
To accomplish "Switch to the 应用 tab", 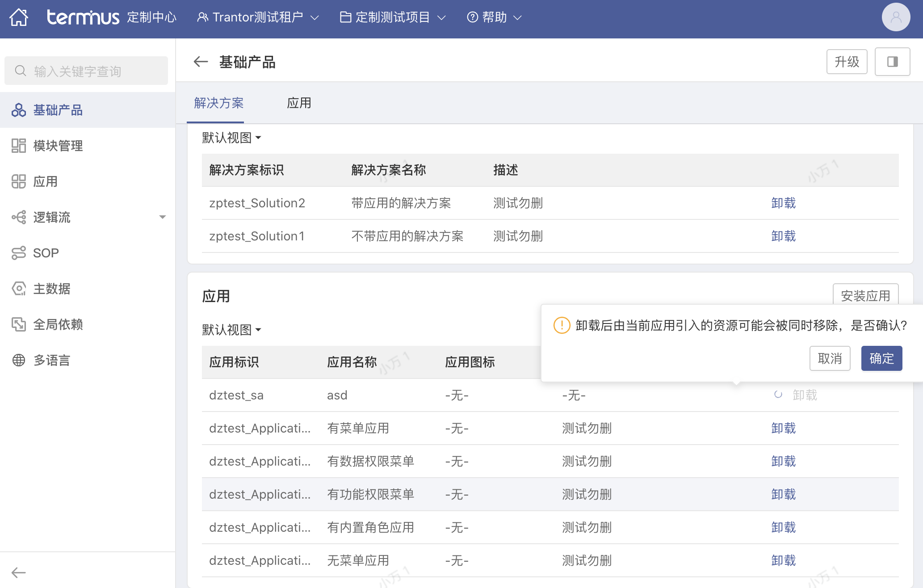I will 299,103.
